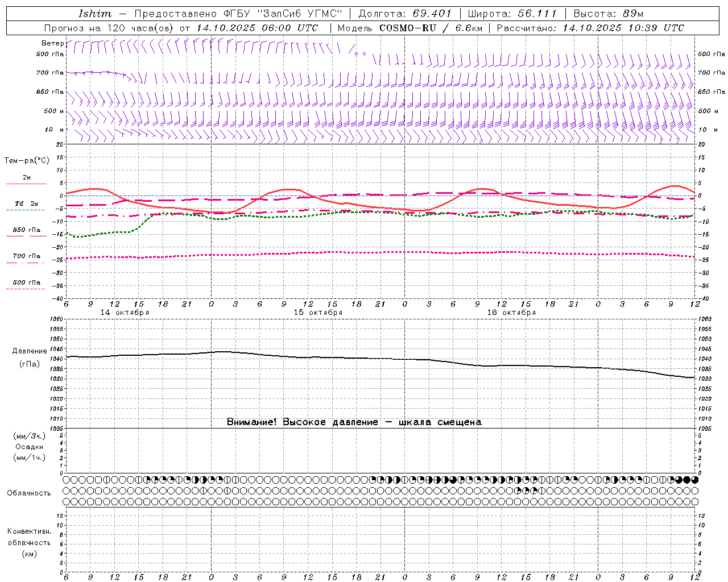Select the (гПа) unit label under Давление
728x582 pixels.
pyautogui.click(x=30, y=364)
